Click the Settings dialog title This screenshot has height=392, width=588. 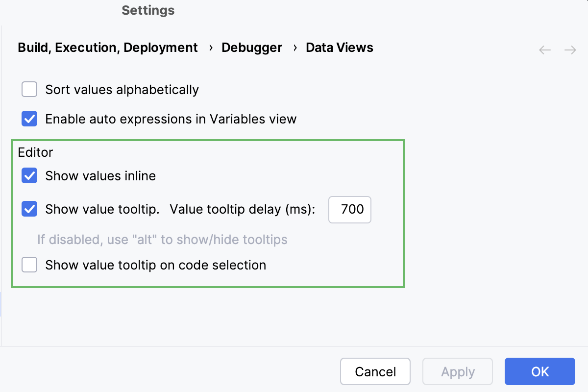[148, 10]
